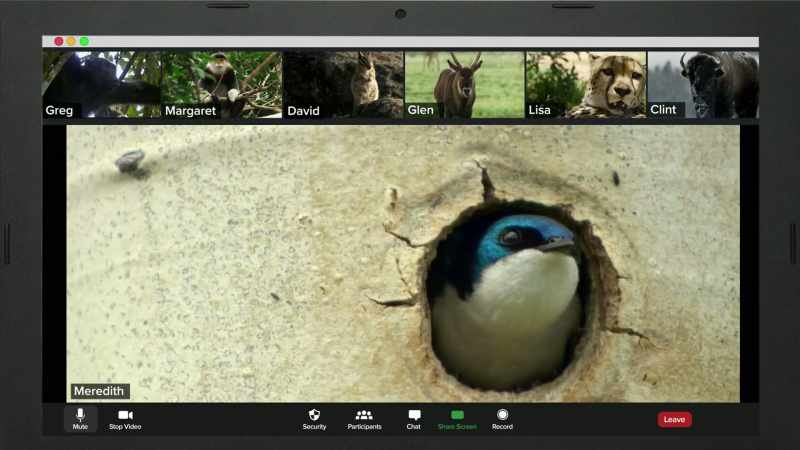Stop Video using the camera icon

[125, 419]
